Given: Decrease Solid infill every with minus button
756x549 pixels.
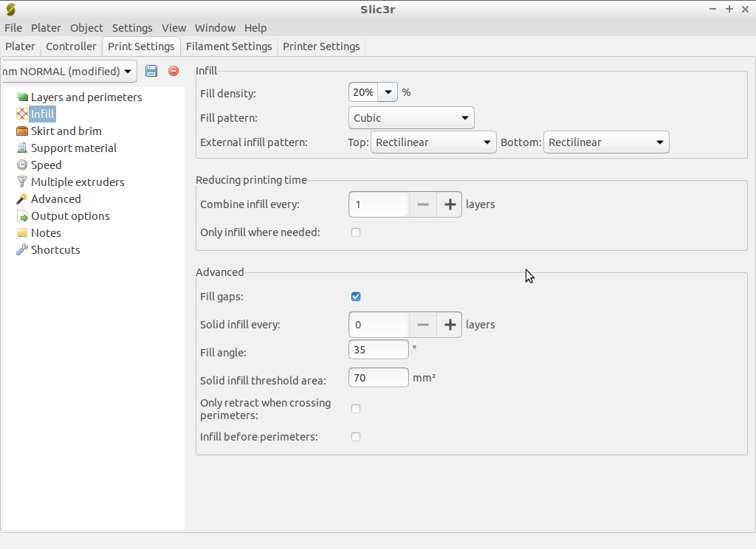Looking at the screenshot, I should click(x=422, y=325).
